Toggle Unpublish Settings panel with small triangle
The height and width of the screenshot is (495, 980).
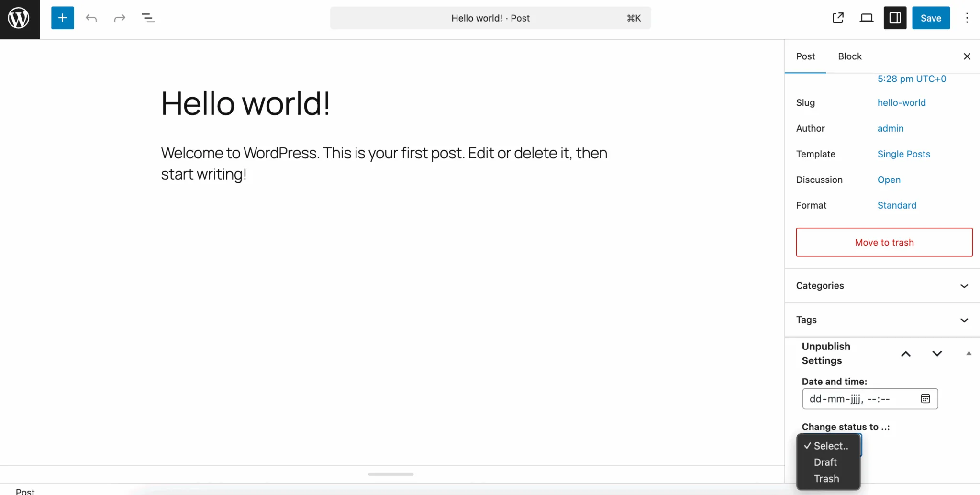(969, 354)
